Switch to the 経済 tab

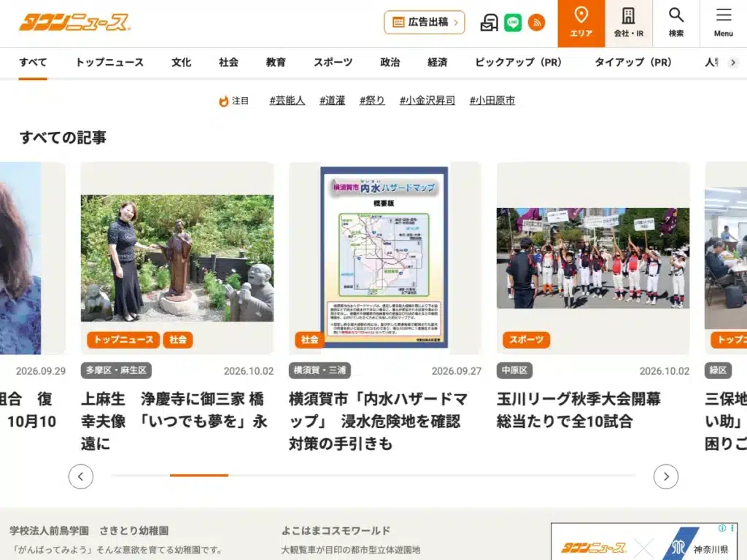[438, 63]
